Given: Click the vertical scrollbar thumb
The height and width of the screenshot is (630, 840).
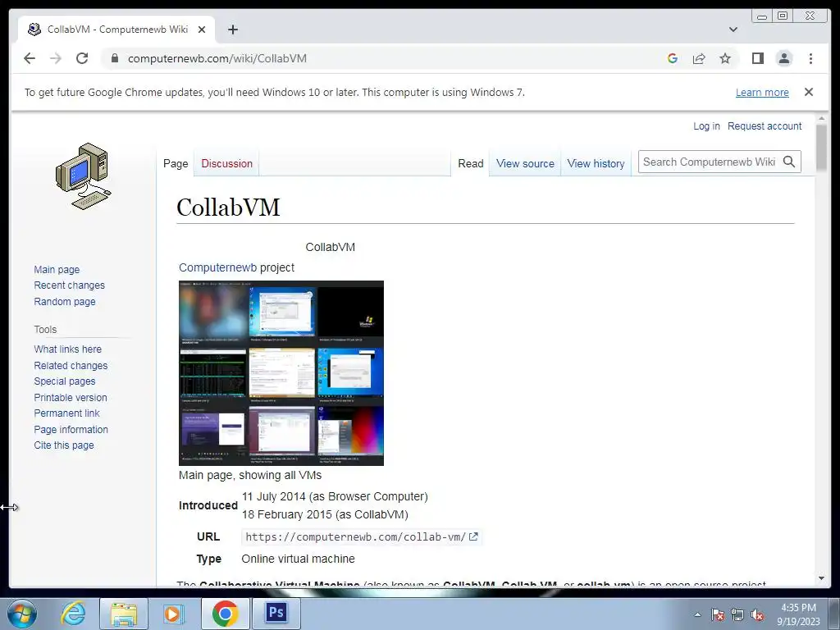Looking at the screenshot, I should 822,148.
